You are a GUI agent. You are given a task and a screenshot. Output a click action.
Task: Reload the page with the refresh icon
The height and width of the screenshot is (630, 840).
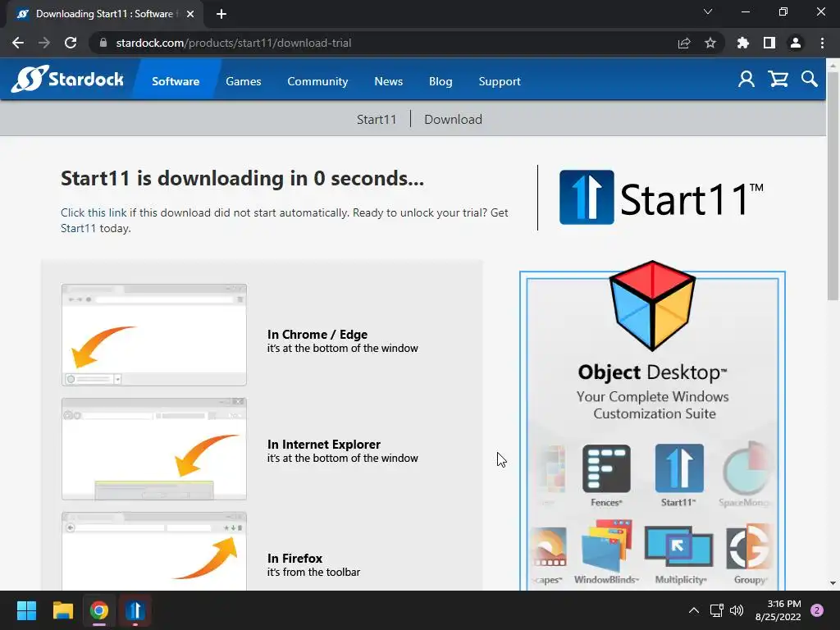pos(71,43)
